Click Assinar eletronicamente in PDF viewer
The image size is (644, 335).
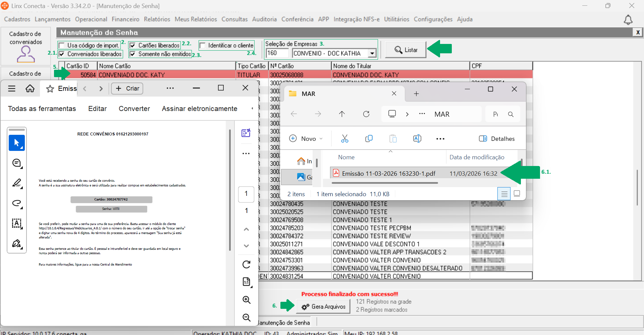pyautogui.click(x=200, y=109)
